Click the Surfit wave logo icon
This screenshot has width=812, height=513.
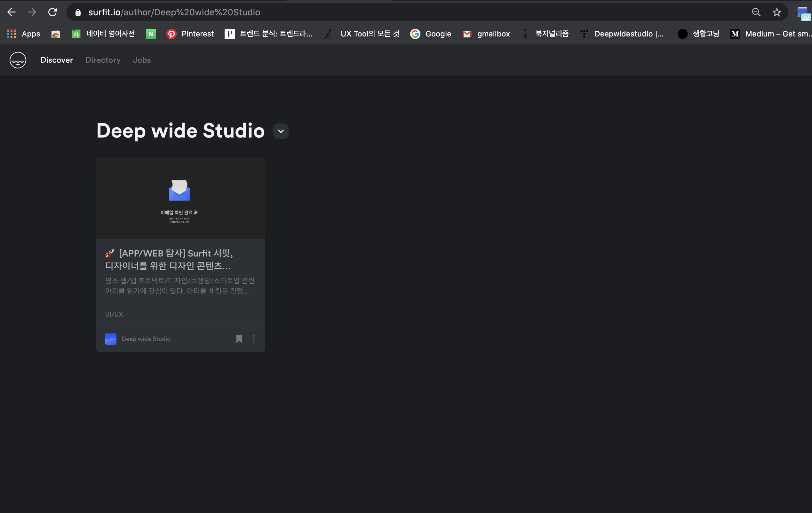click(18, 60)
